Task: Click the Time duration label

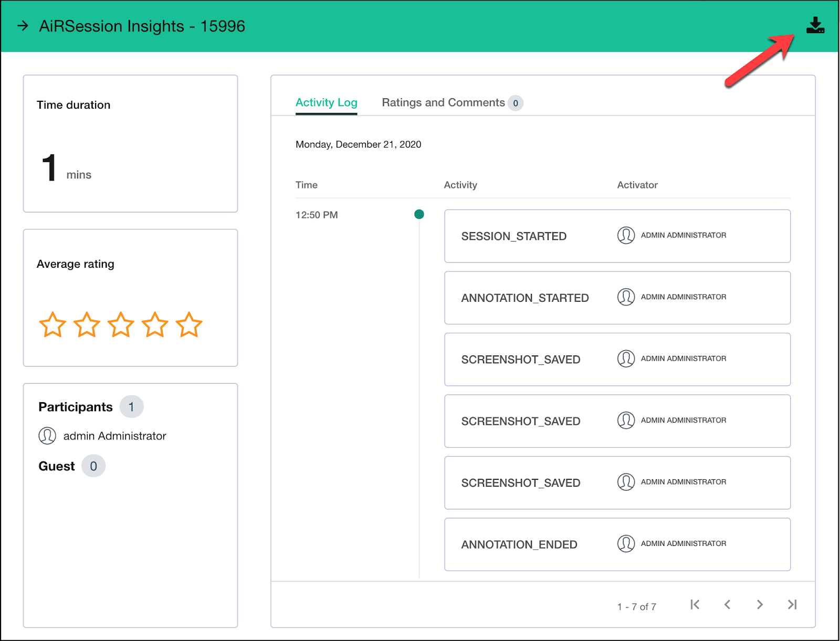Action: click(73, 105)
